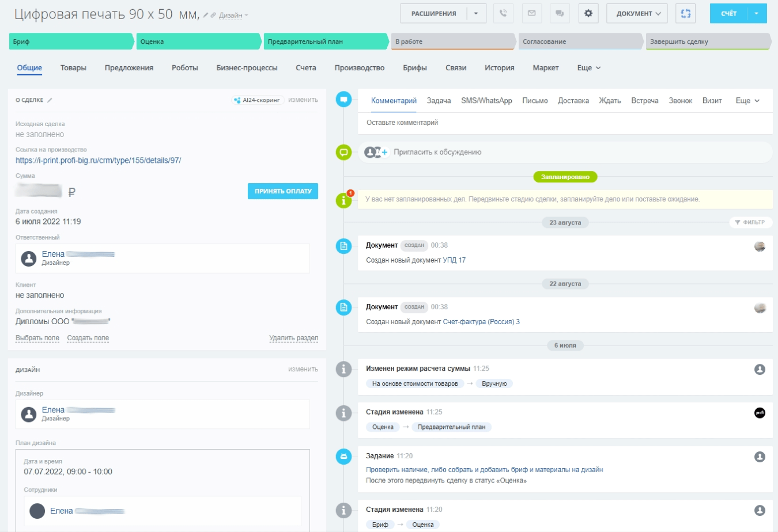Open settings gear icon in header

click(588, 14)
